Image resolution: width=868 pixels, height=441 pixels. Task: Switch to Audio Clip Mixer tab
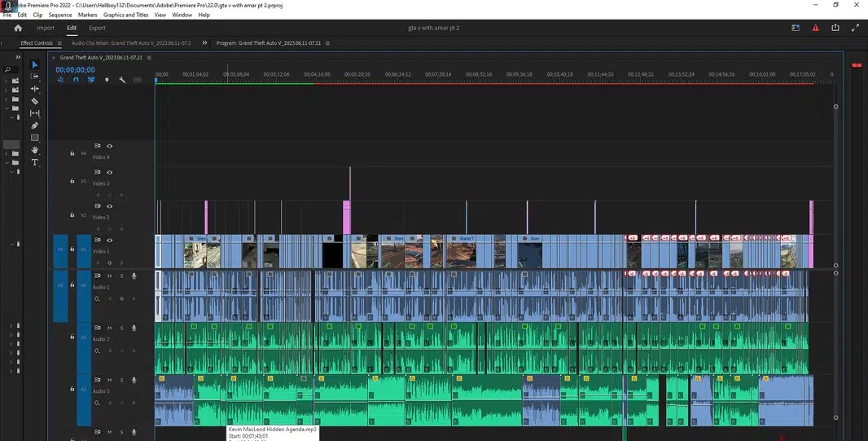click(x=131, y=43)
